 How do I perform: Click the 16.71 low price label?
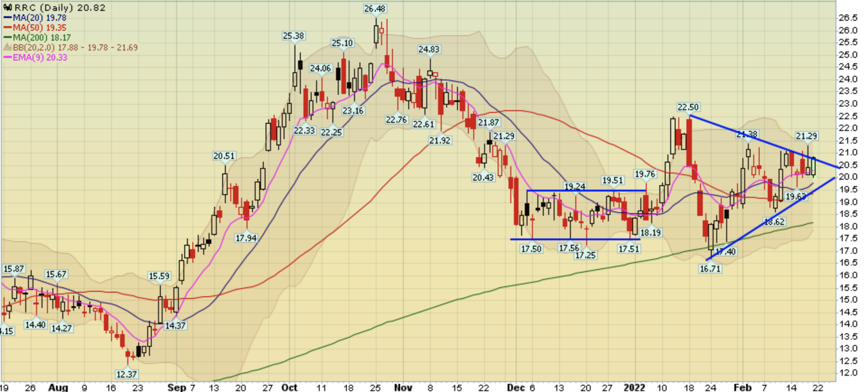[710, 269]
